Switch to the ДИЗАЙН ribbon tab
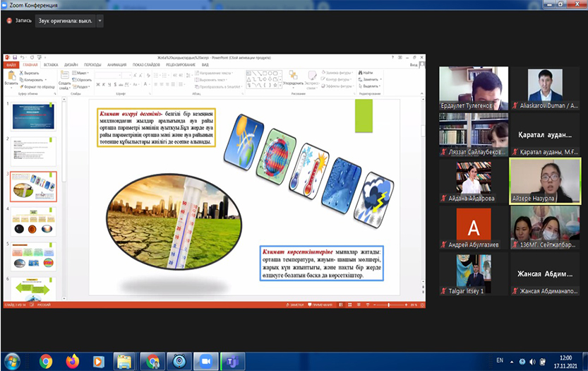 pos(71,64)
